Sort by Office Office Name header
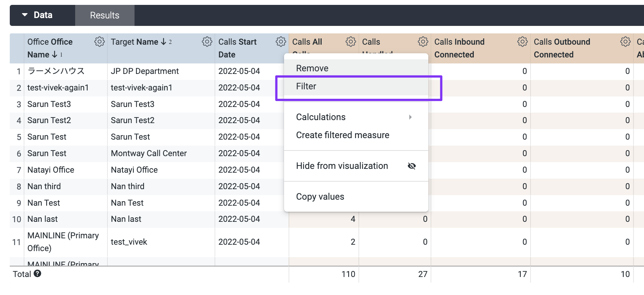The width and height of the screenshot is (644, 295). click(x=50, y=48)
